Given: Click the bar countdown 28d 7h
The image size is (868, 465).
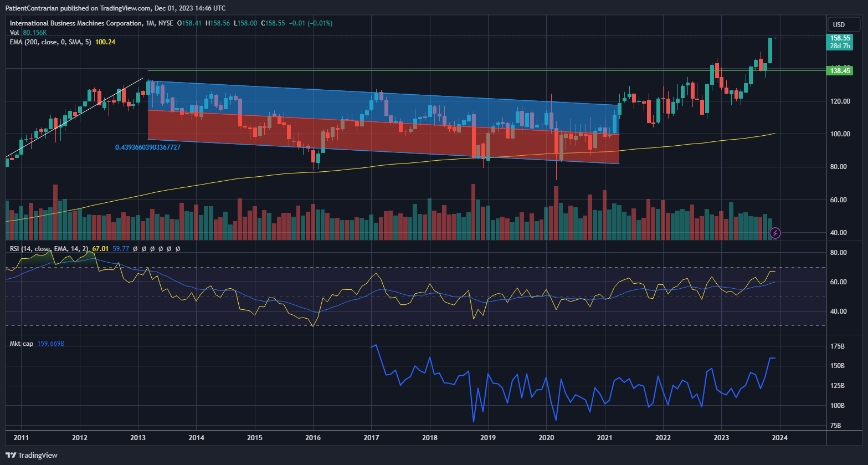Looking at the screenshot, I should [840, 46].
